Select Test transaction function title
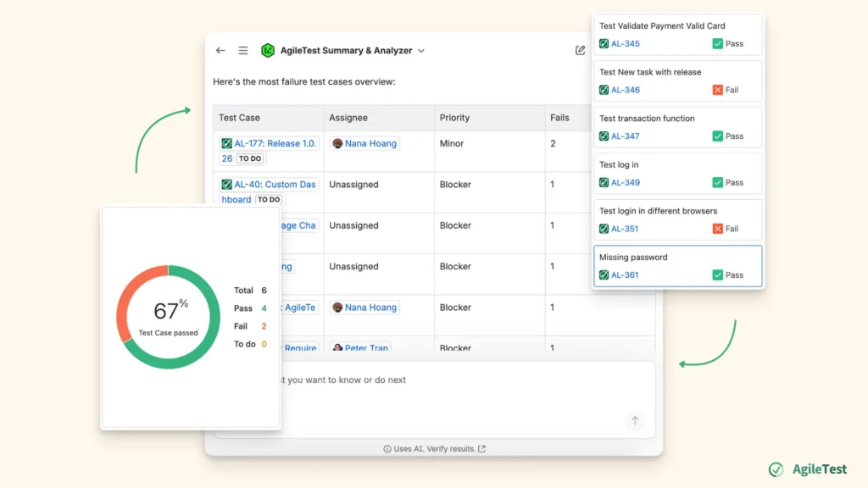868x488 pixels. pos(647,119)
